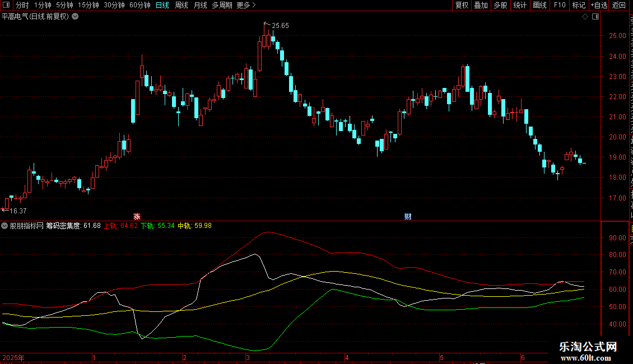
Task: Open F10 company information
Action: tap(560, 5)
